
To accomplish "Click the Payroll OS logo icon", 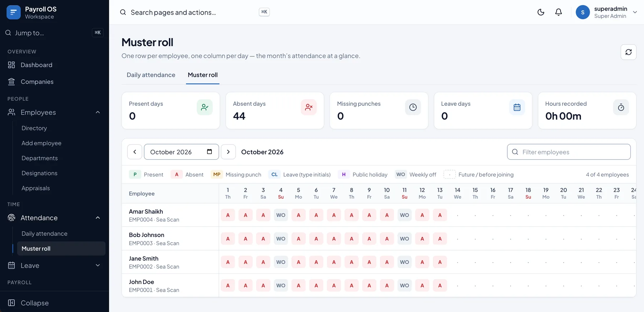I will tap(14, 13).
